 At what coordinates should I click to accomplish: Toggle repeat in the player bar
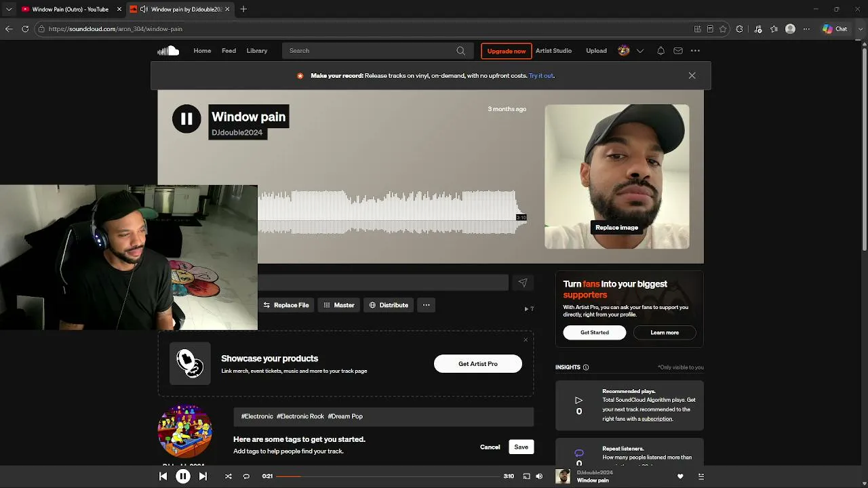[246, 476]
